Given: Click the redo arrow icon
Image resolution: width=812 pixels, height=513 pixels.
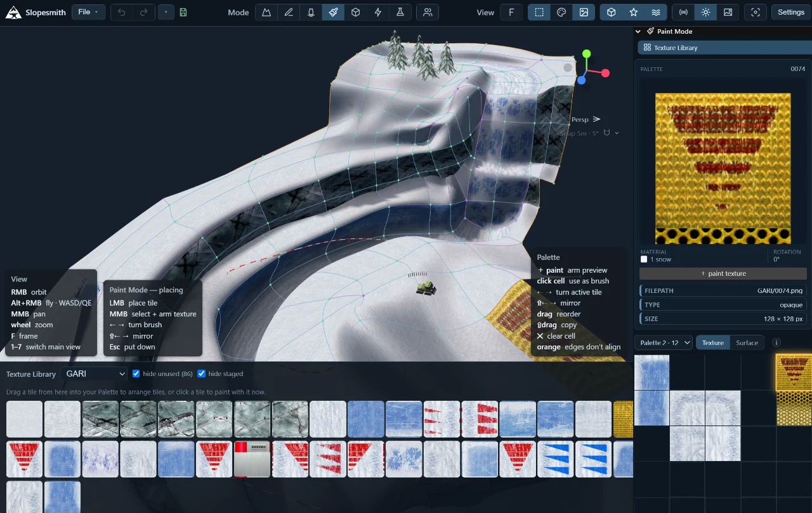Looking at the screenshot, I should click(144, 12).
